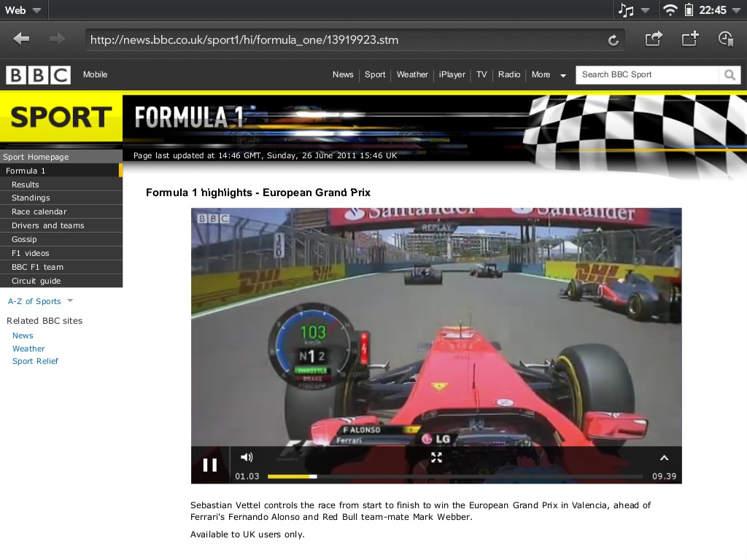Click the "Formula 1 highlights - European Grand Prix" heading

pyautogui.click(x=258, y=192)
